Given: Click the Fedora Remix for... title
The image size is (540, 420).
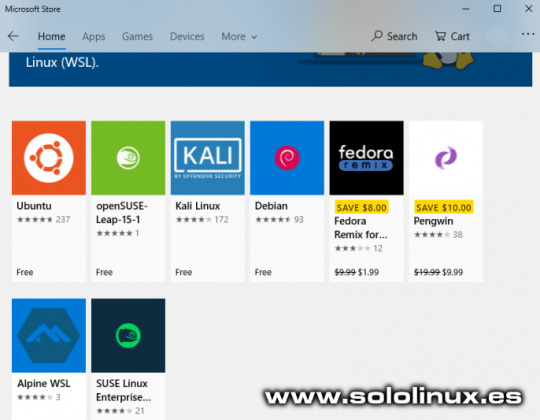Looking at the screenshot, I should pyautogui.click(x=361, y=228).
